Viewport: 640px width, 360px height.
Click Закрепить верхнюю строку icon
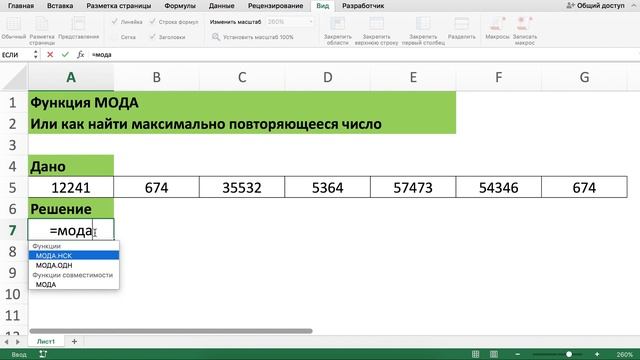tap(376, 24)
